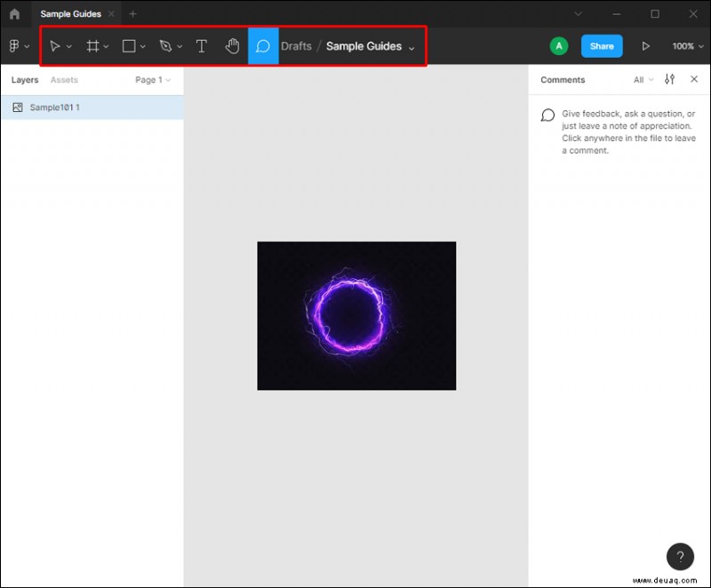The height and width of the screenshot is (588, 711).
Task: Click the Share button
Action: point(602,45)
